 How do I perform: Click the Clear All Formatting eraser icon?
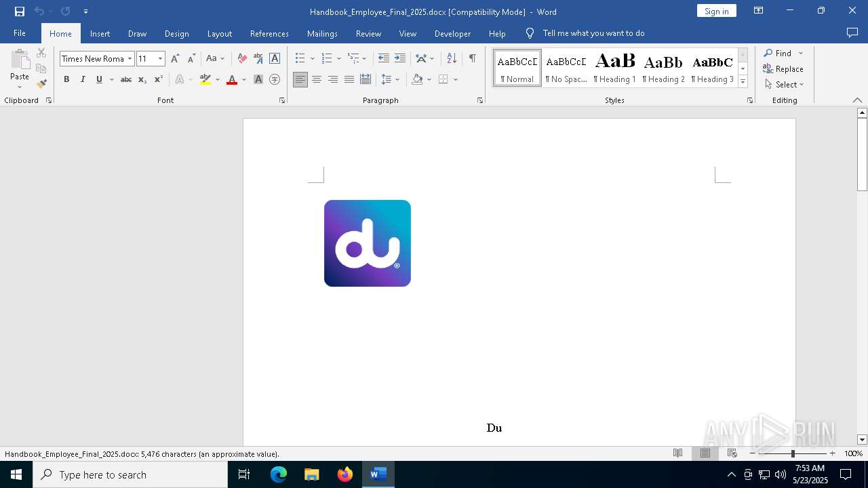[242, 58]
